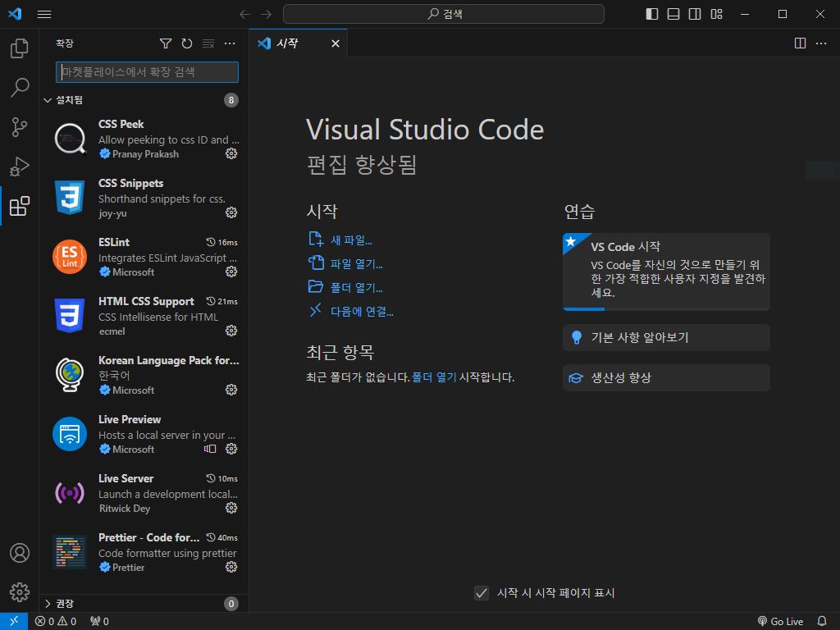840x630 pixels.
Task: Open settings gear for Prettier
Action: tap(231, 567)
